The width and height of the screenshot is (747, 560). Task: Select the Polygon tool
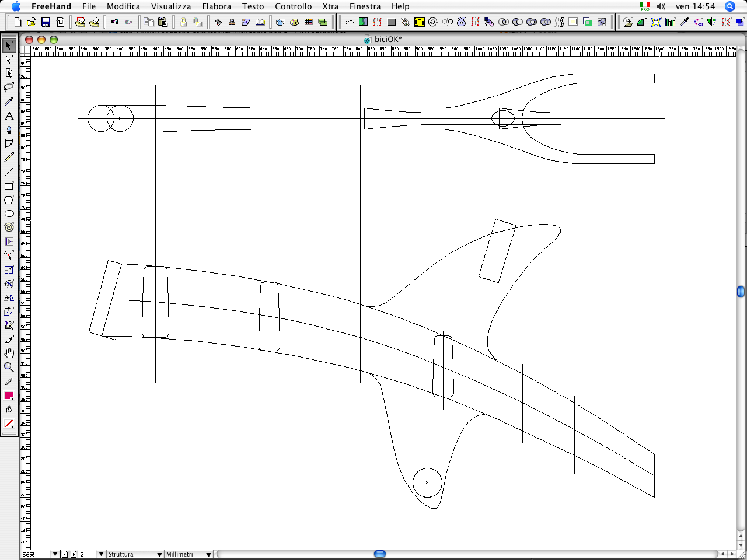9,200
